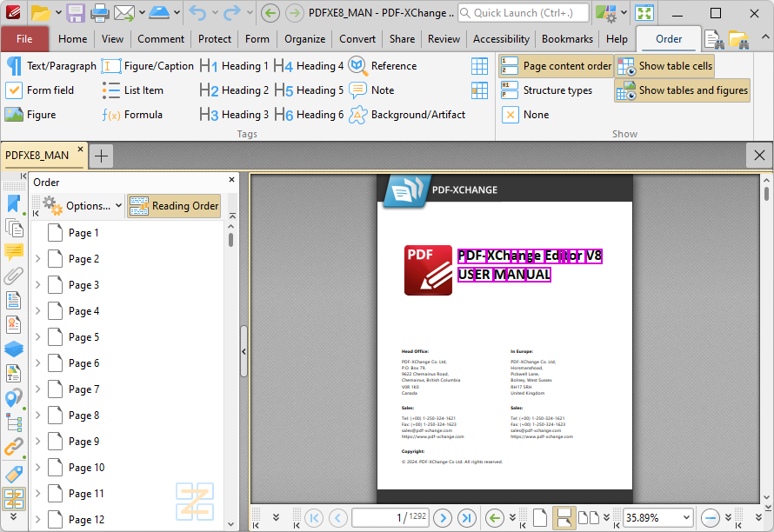The image size is (774, 532).
Task: Open the File menu
Action: tap(24, 39)
